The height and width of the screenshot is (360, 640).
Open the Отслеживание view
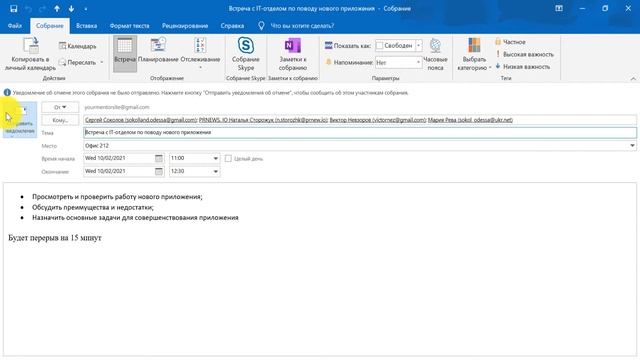click(200, 53)
